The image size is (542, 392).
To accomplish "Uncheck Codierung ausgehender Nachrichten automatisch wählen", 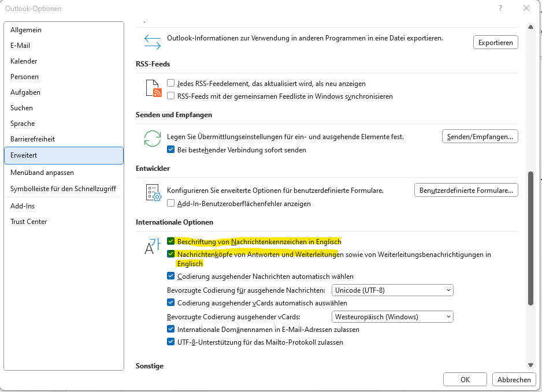I will (171, 275).
